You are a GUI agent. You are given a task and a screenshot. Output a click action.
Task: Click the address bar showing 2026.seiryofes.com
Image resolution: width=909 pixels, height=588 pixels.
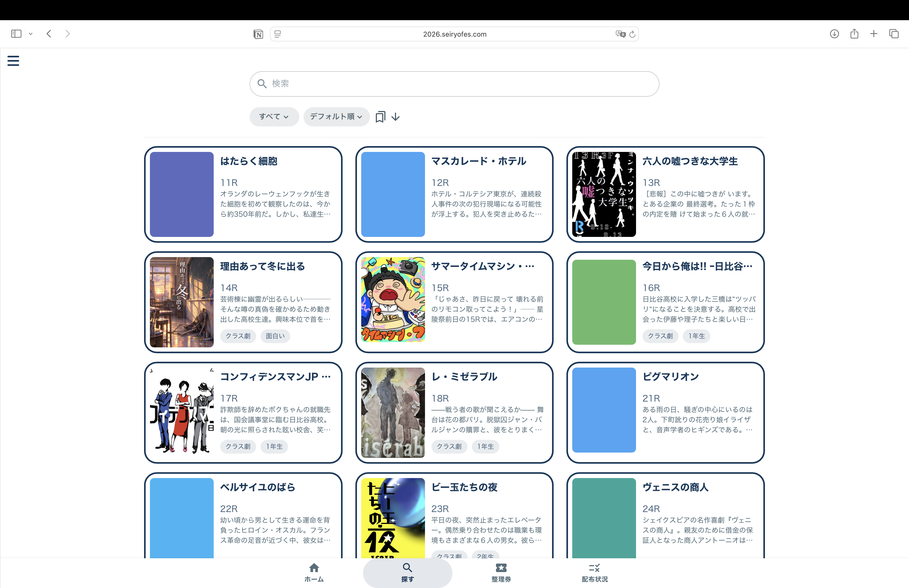click(454, 34)
